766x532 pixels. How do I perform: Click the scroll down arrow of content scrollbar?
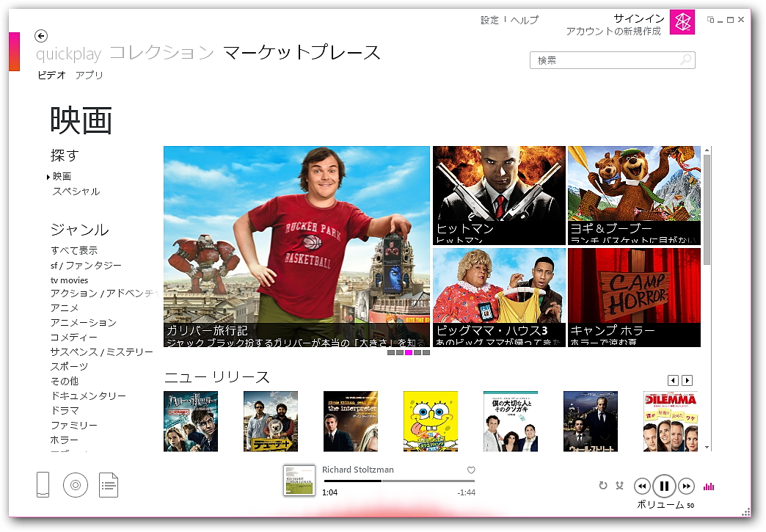(x=707, y=447)
